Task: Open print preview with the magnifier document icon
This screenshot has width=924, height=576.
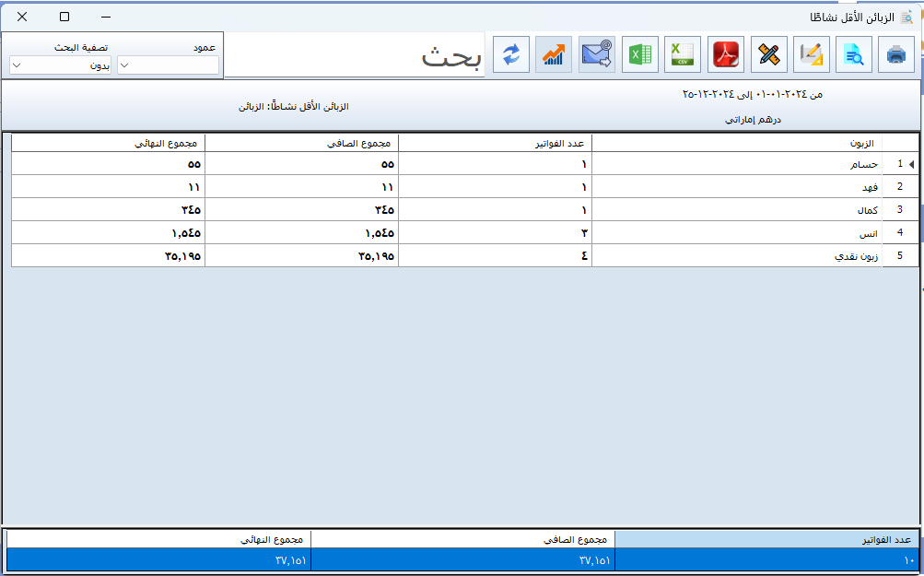Action: tap(853, 55)
